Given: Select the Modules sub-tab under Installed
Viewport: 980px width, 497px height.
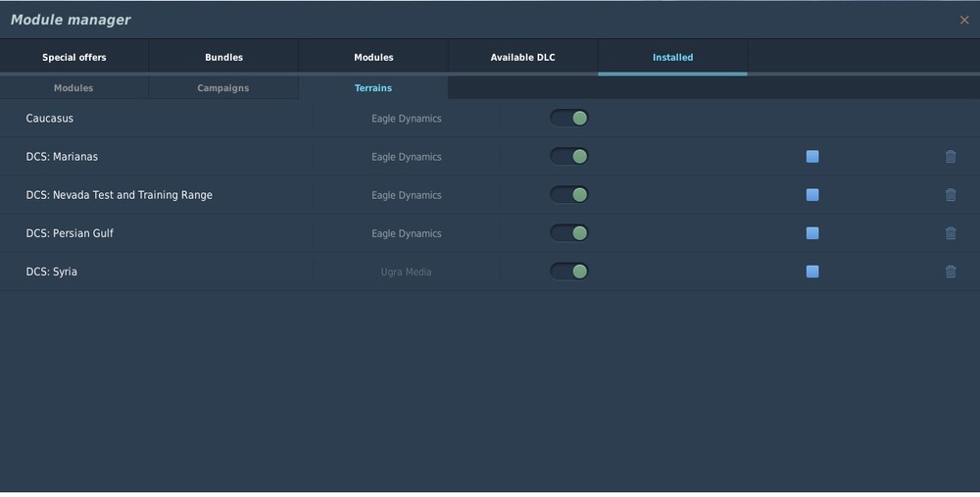Looking at the screenshot, I should click(73, 88).
